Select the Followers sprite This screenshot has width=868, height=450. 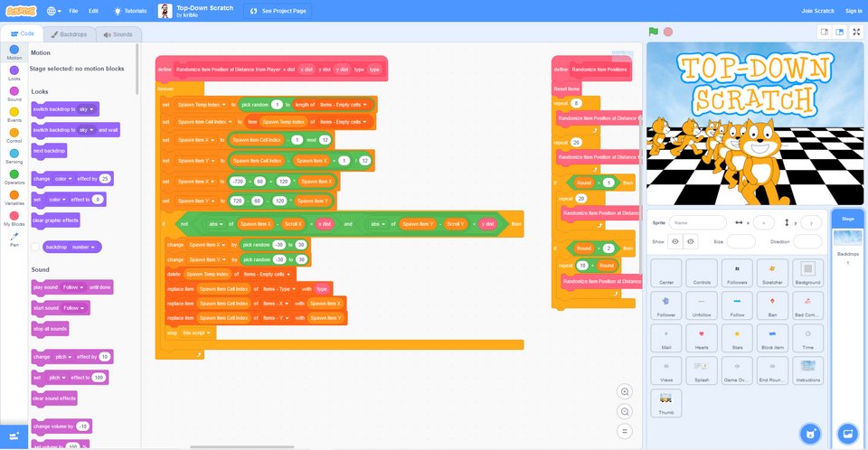[x=737, y=272]
